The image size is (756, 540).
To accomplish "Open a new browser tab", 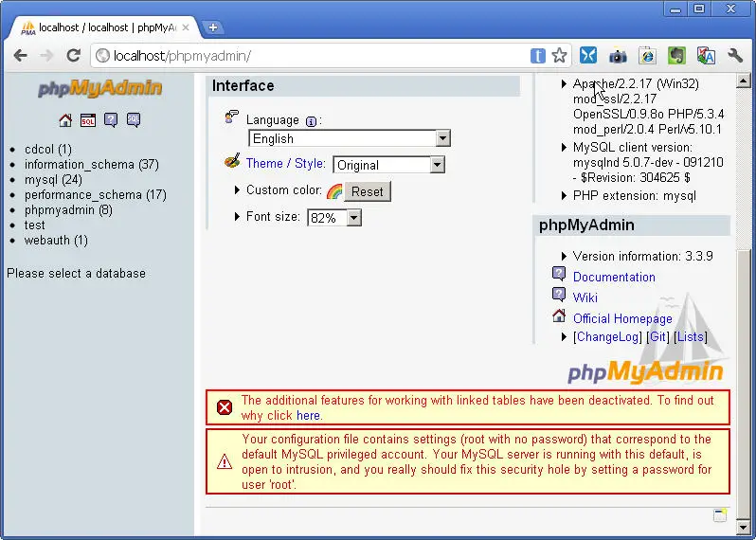I will click(212, 28).
